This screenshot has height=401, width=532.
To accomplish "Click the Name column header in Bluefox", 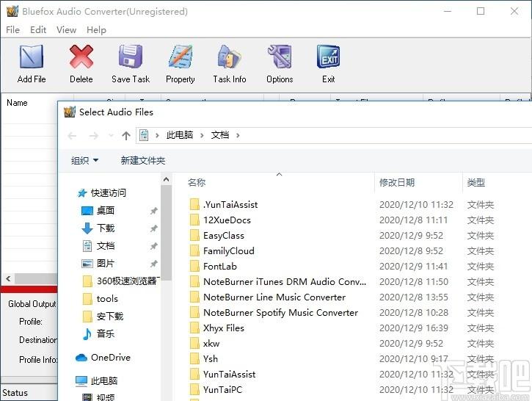I will click(x=17, y=103).
